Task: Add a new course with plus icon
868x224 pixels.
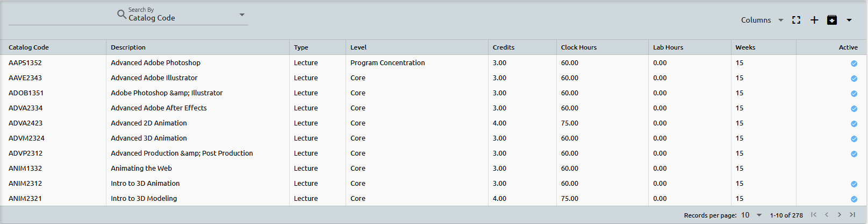Action: [x=814, y=20]
